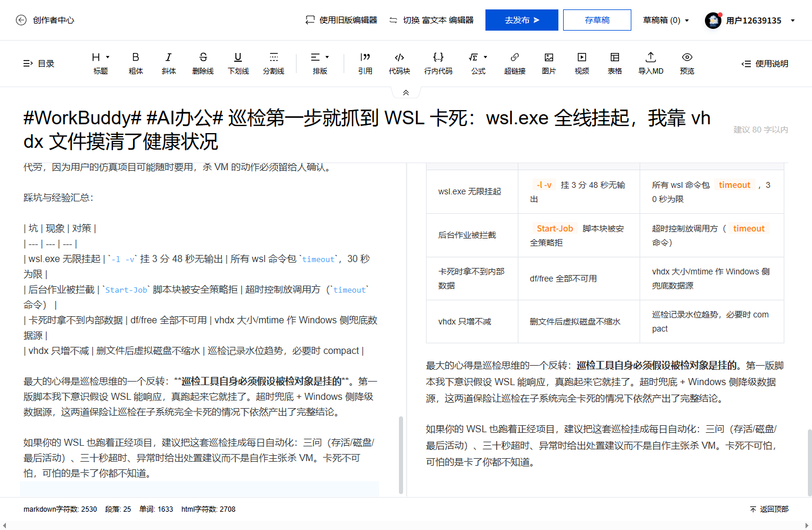Collapse the toolbar with chevron arrow

click(406, 92)
